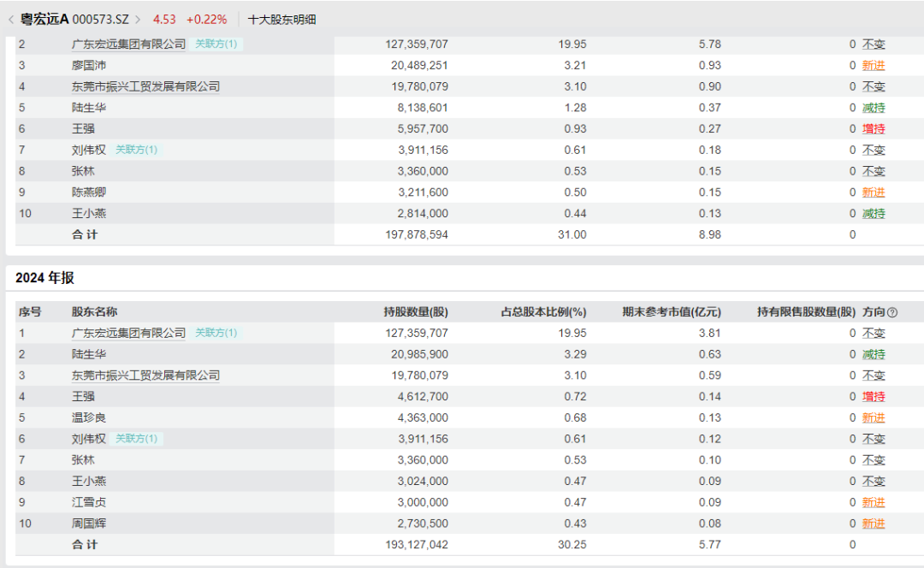Select shareholder name 周国辉
Viewport: 924px width, 568px height.
pos(88,524)
